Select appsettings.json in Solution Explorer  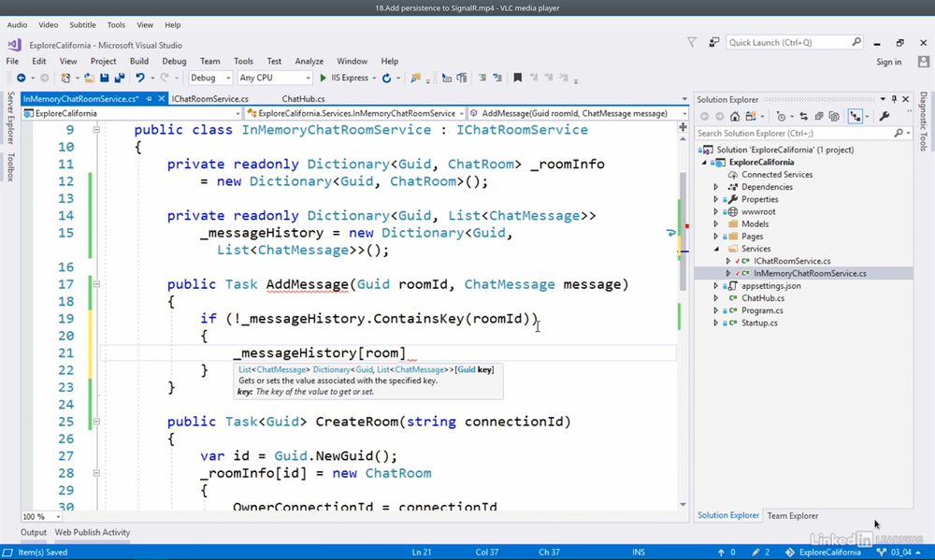pyautogui.click(x=771, y=286)
